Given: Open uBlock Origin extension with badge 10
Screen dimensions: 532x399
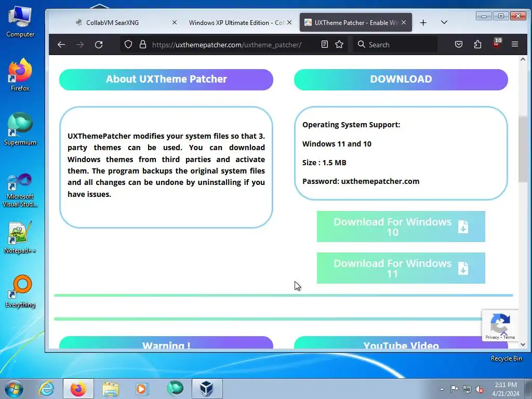Looking at the screenshot, I should 497,44.
